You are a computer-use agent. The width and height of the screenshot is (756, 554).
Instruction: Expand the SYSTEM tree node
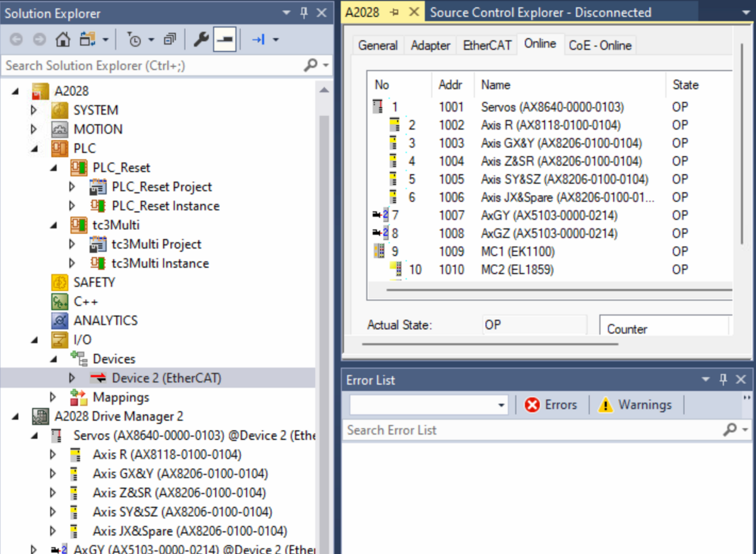pos(34,110)
